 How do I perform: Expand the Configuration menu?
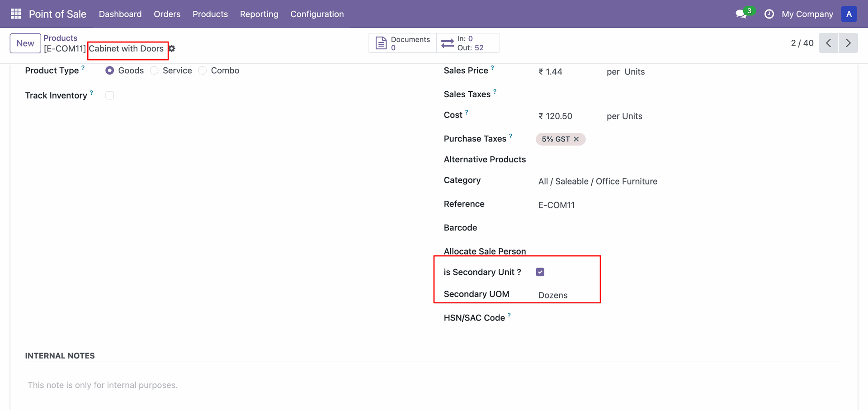(x=317, y=14)
